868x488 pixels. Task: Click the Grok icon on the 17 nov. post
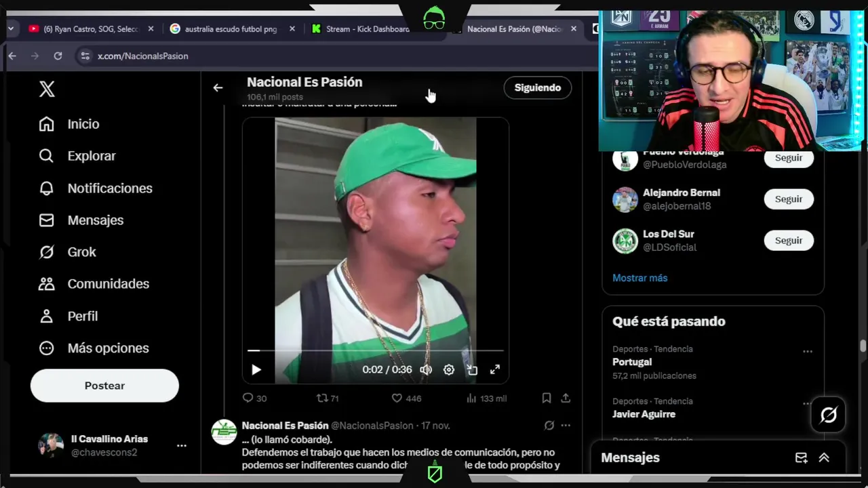[x=549, y=426]
